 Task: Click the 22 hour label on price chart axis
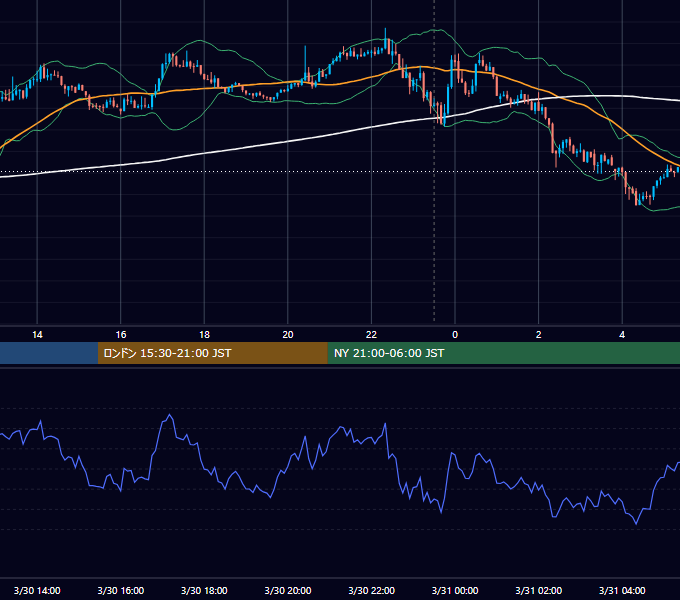pyautogui.click(x=371, y=335)
